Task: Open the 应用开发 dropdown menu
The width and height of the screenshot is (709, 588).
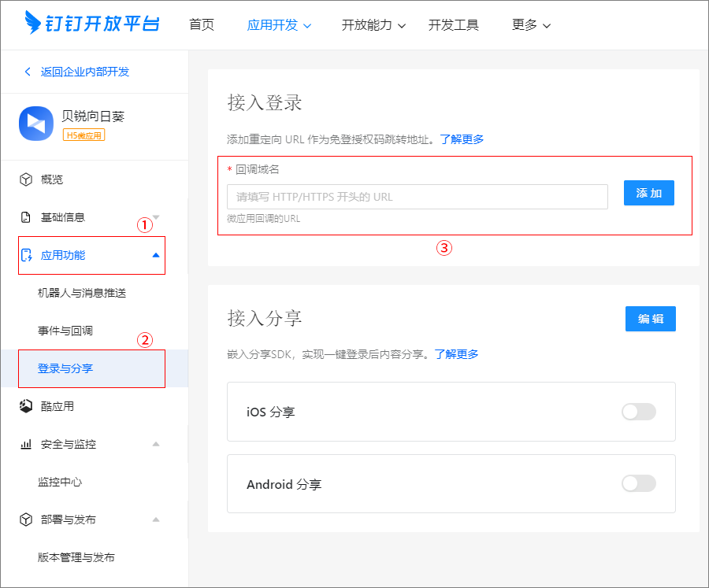Action: pos(279,25)
